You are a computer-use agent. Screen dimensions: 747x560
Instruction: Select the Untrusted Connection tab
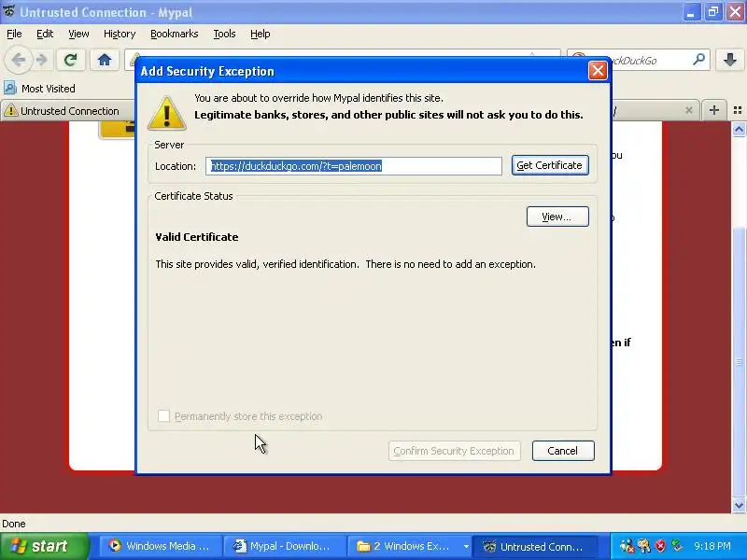coord(67,111)
